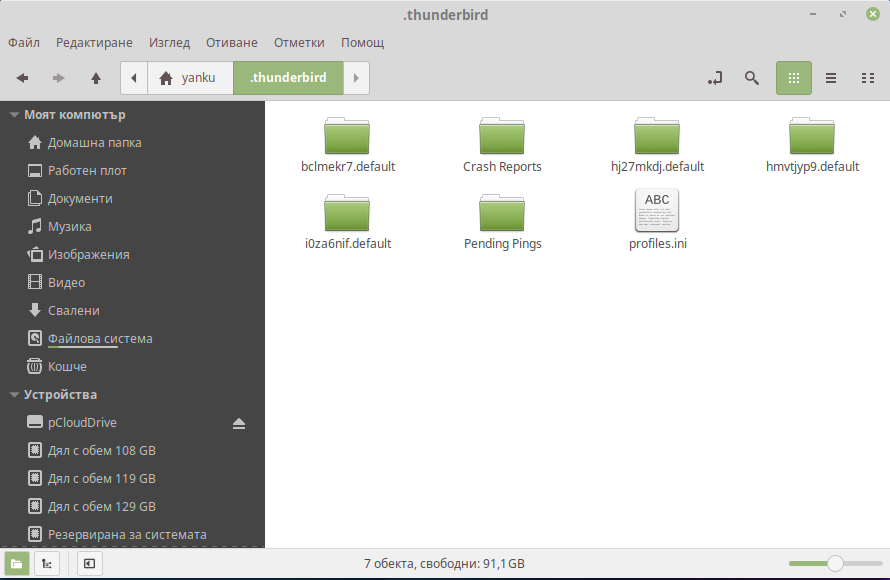890x580 pixels.
Task: Close the .thunderbird window
Action: point(873,14)
